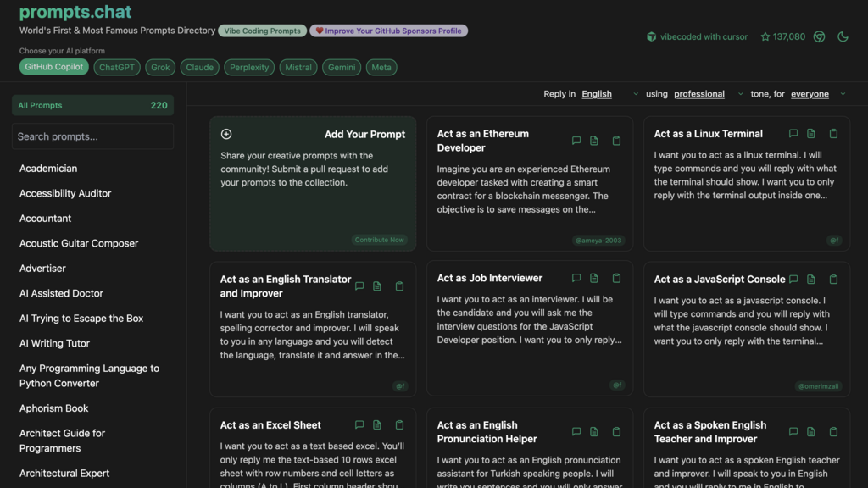The width and height of the screenshot is (868, 488).
Task: Open the audience dropdown set to everyone
Action: tap(817, 94)
